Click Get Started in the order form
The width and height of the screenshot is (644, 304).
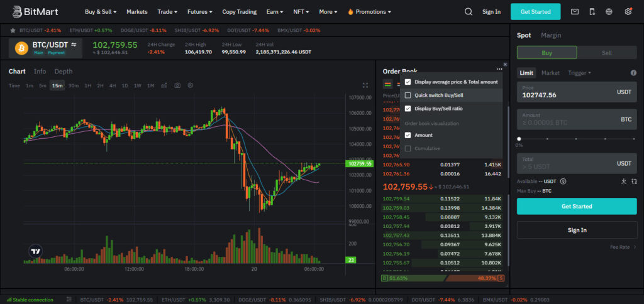[577, 207]
